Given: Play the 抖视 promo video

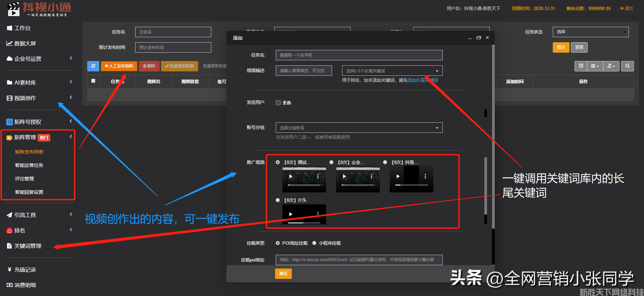Looking at the screenshot, I should [398, 176].
